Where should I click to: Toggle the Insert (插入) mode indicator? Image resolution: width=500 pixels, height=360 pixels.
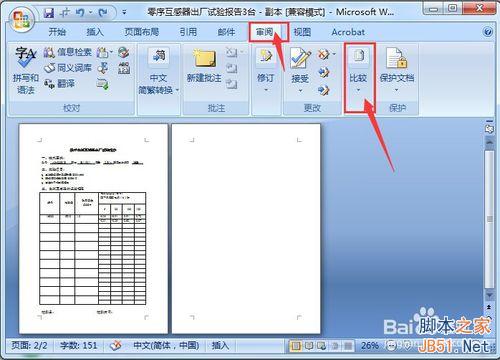click(220, 345)
